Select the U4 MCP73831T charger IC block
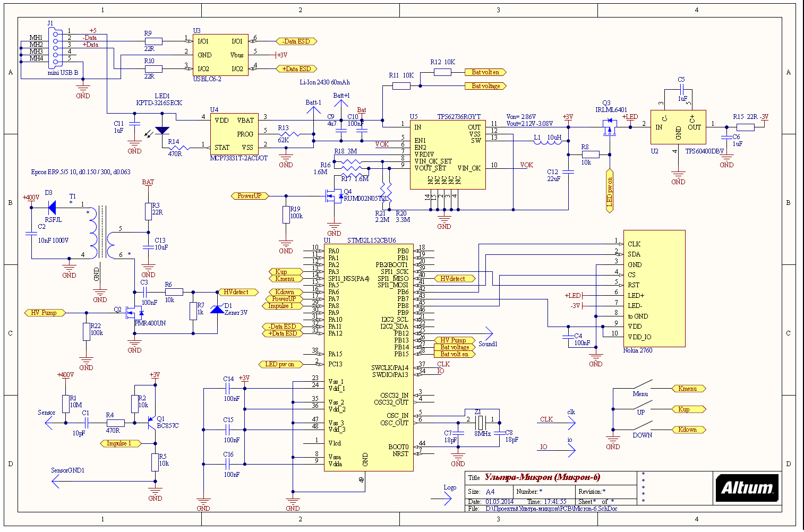The height and width of the screenshot is (532, 804). point(234,134)
